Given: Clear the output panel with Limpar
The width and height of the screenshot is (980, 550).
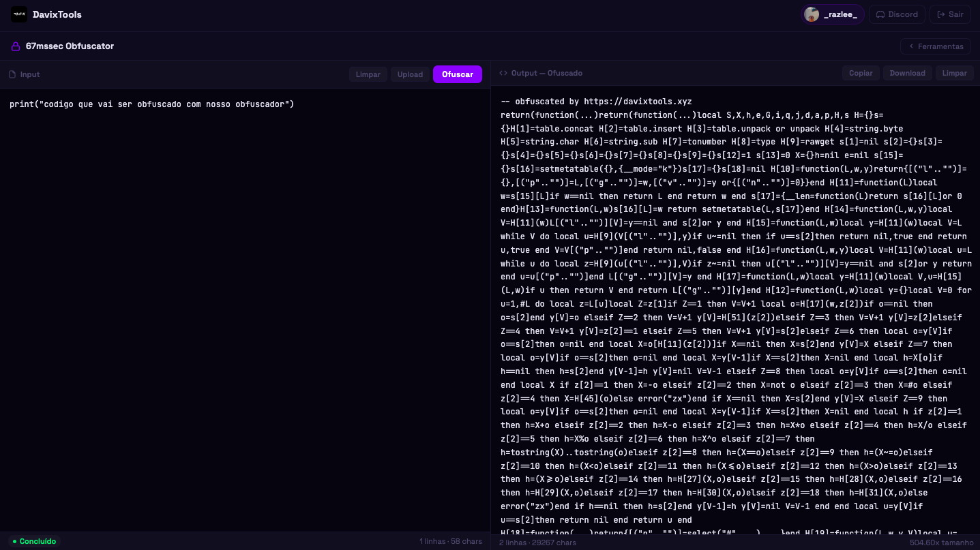Looking at the screenshot, I should click(955, 73).
